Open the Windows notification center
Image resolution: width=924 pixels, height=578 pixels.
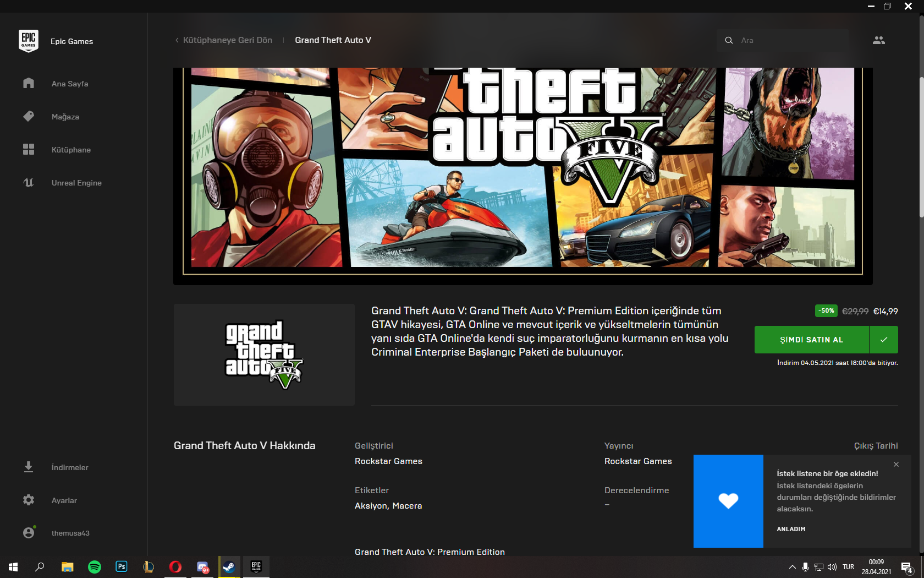[907, 567]
